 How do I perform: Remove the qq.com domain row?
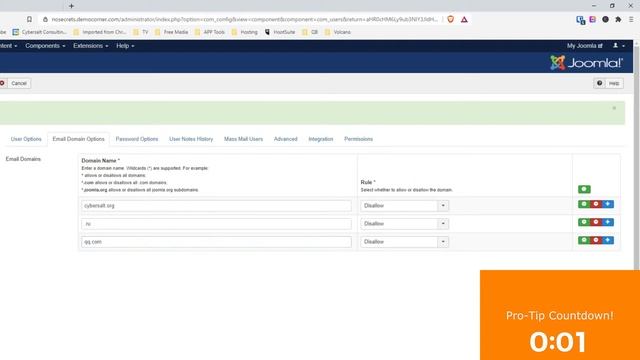tap(596, 240)
